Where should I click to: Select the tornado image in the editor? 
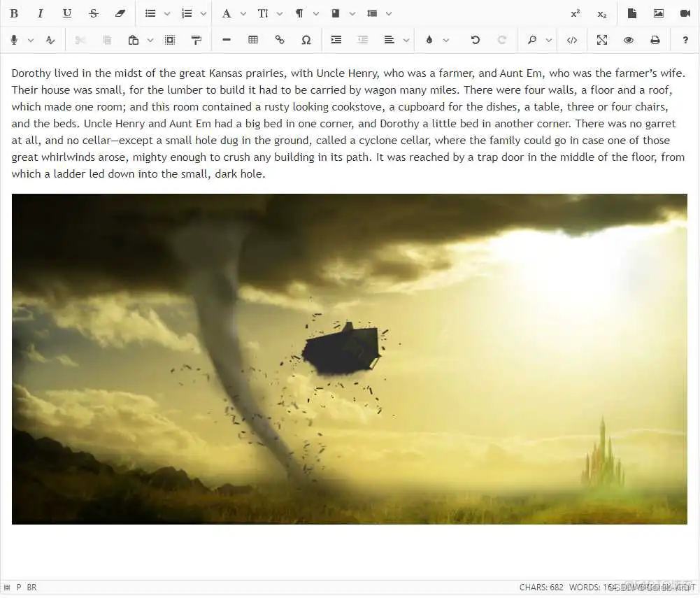click(350, 359)
